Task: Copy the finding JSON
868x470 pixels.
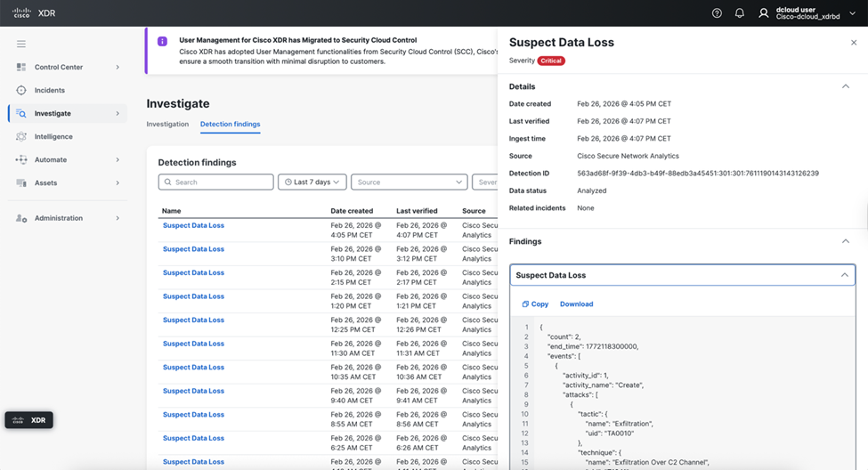Action: (535, 304)
